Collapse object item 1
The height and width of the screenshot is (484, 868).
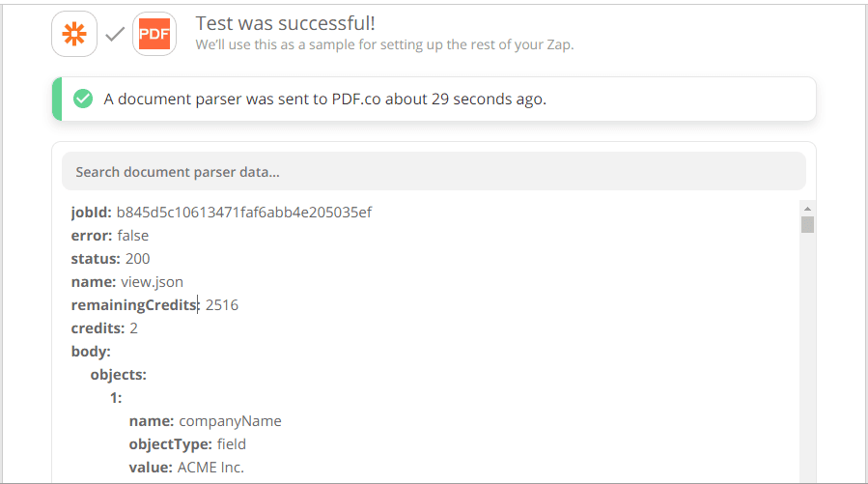116,398
